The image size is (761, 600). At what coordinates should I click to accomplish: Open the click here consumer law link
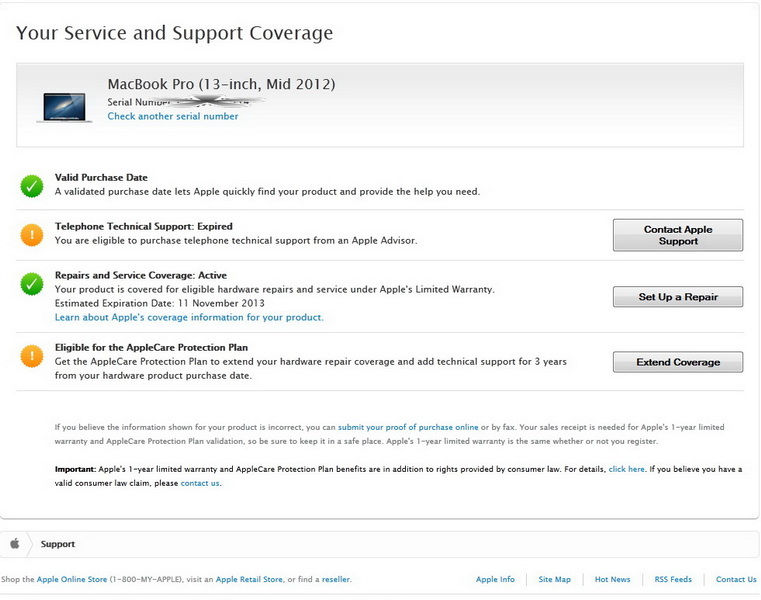coord(626,468)
